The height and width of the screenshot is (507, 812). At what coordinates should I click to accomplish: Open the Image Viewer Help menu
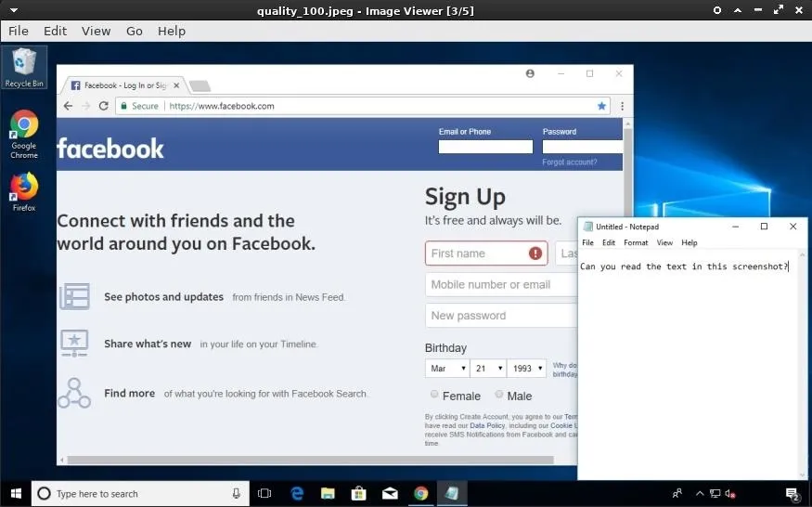click(172, 31)
